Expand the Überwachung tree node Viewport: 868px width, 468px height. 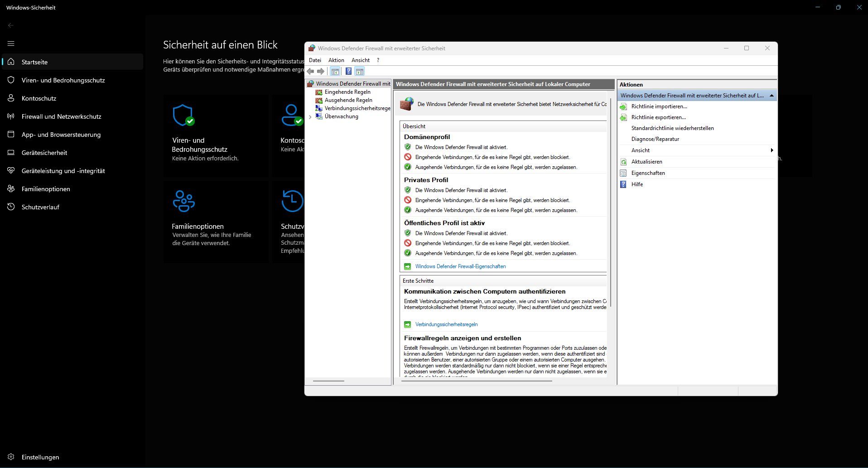coord(310,117)
